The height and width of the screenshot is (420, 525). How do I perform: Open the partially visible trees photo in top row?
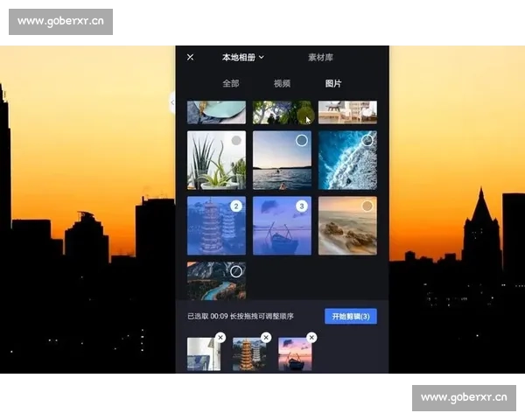click(x=282, y=112)
